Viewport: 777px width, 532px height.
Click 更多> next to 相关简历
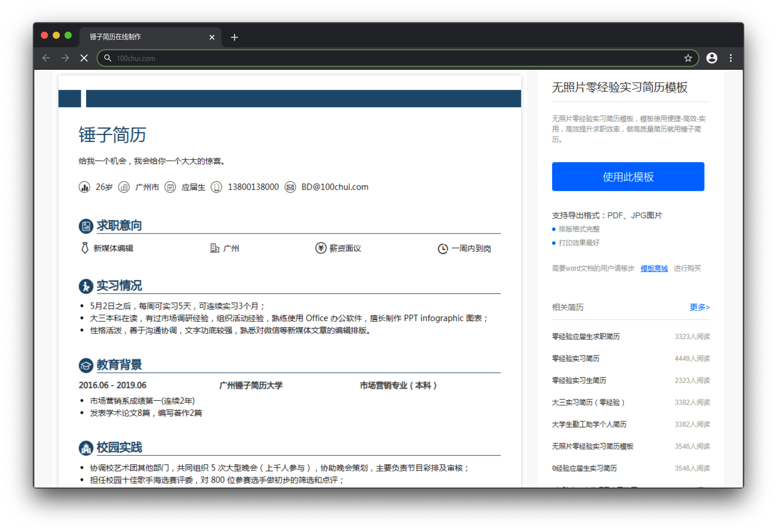coord(699,307)
